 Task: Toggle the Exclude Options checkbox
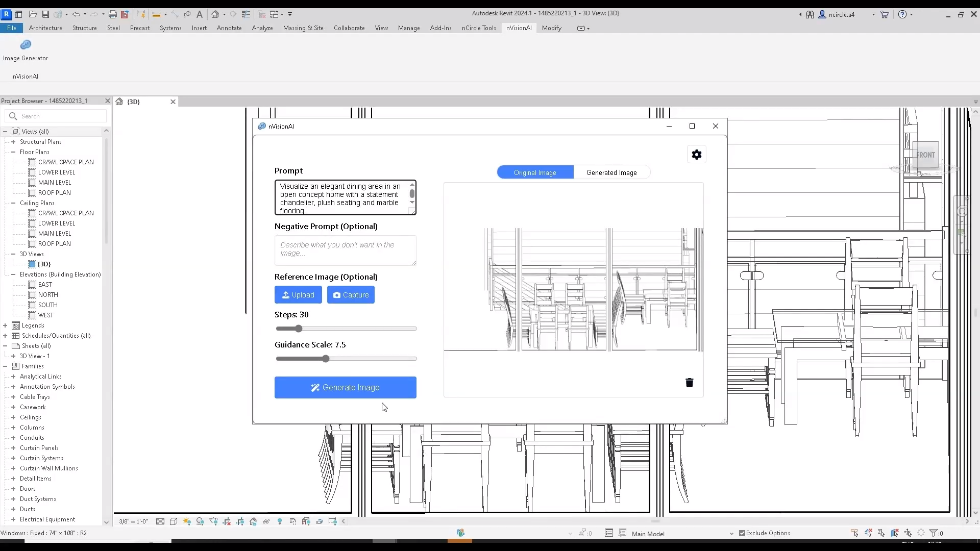(x=742, y=533)
